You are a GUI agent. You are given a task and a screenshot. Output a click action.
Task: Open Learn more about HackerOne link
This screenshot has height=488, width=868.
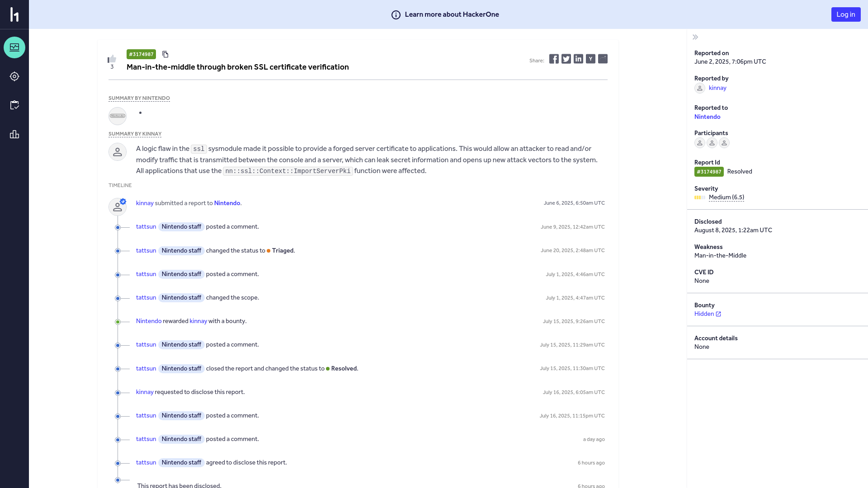click(x=452, y=14)
